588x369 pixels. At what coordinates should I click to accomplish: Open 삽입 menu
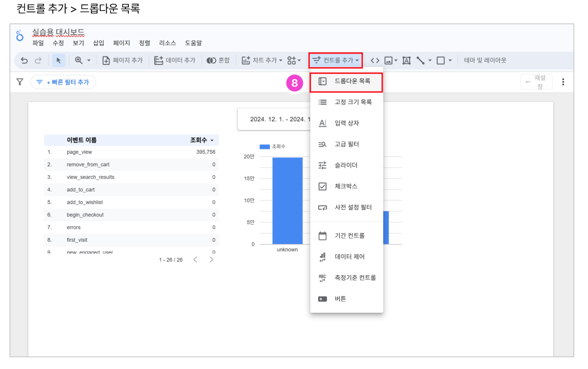coord(99,43)
